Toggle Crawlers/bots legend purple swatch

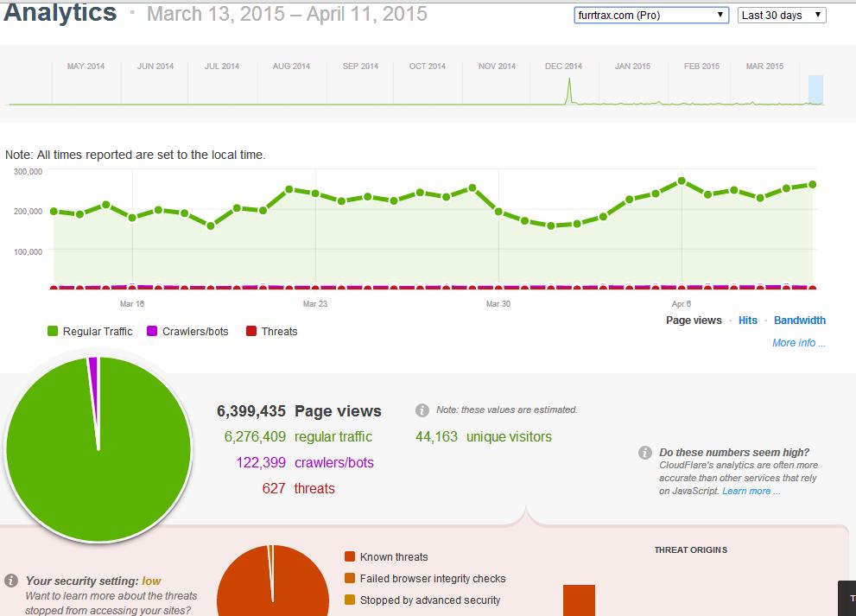coord(154,332)
